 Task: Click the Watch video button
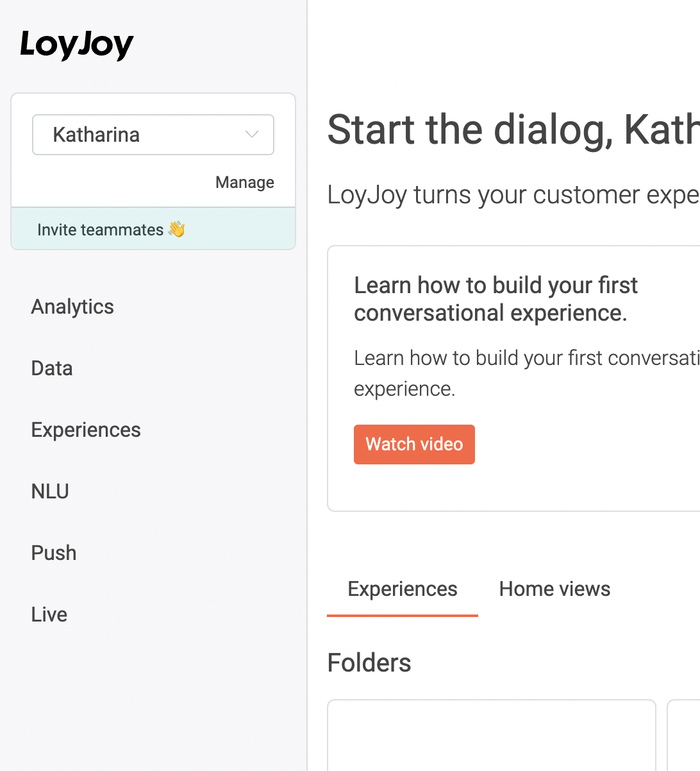(414, 444)
